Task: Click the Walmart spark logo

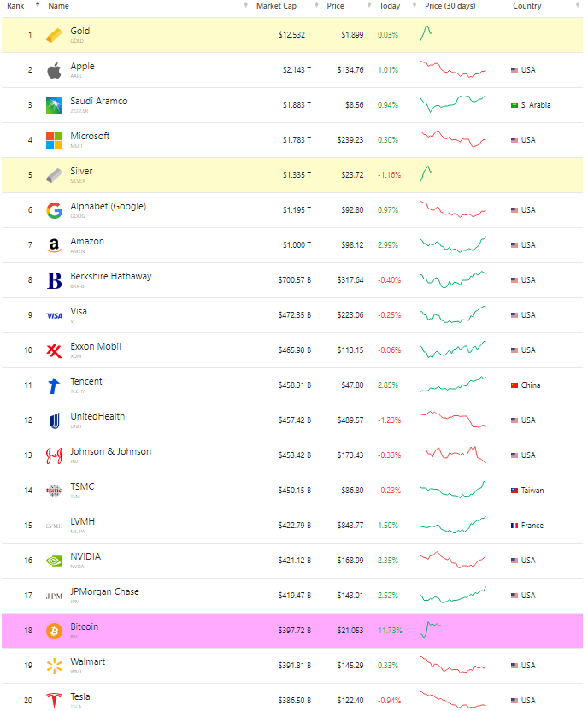Action: 54,666
